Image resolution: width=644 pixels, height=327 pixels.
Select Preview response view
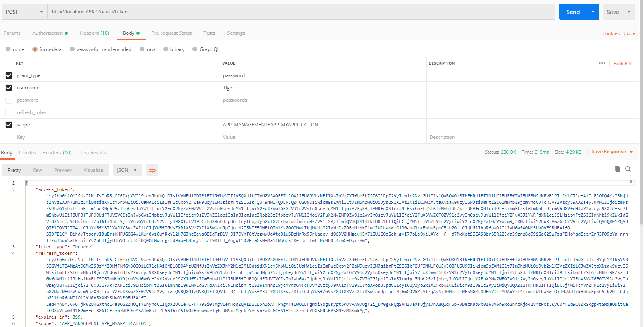click(x=63, y=170)
